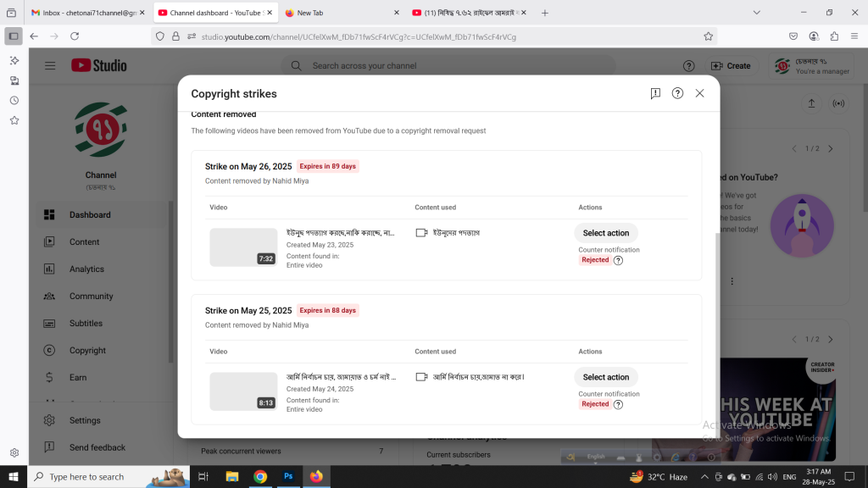Viewport: 868px width, 488px height.
Task: Open the 8:13 video thumbnail
Action: click(x=243, y=391)
